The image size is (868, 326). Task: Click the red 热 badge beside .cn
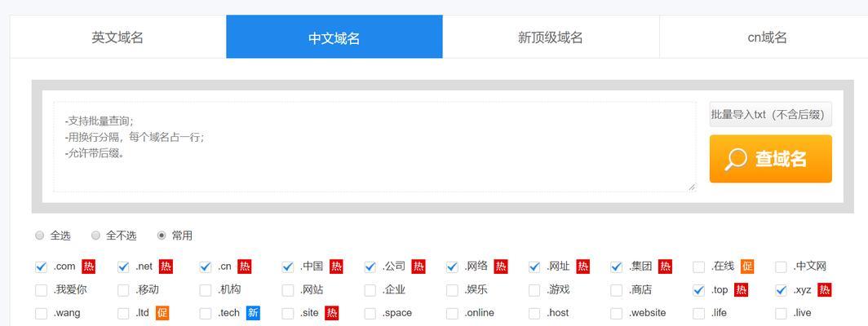(244, 267)
